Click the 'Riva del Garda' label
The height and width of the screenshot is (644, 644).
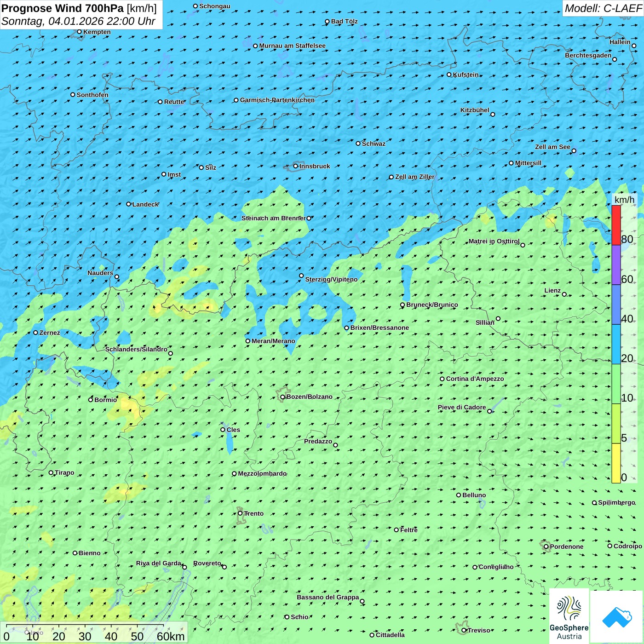(159, 563)
